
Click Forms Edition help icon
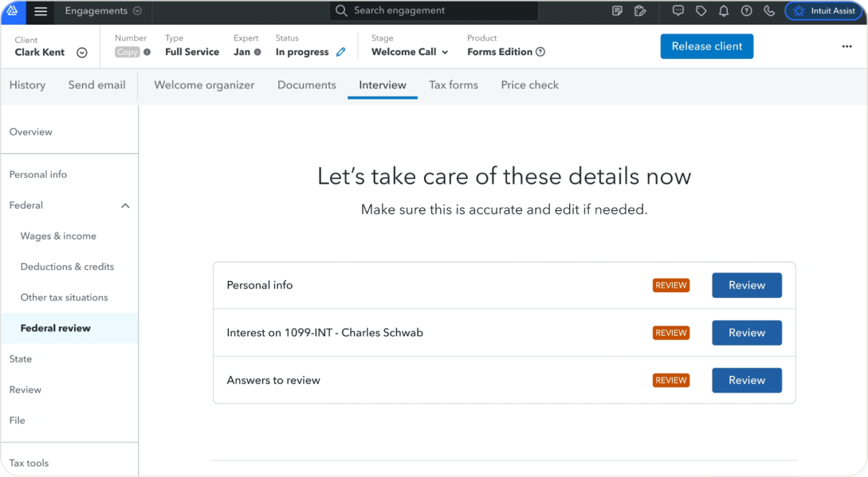540,52
